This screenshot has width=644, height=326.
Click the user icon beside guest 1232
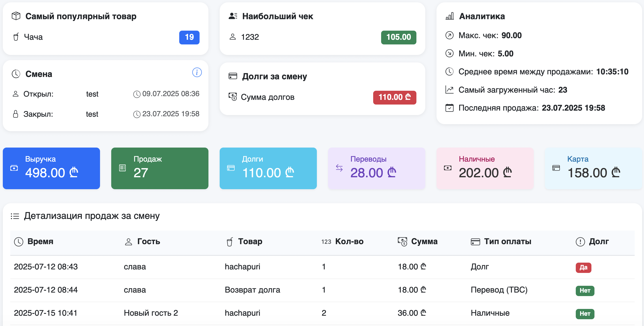(x=233, y=37)
